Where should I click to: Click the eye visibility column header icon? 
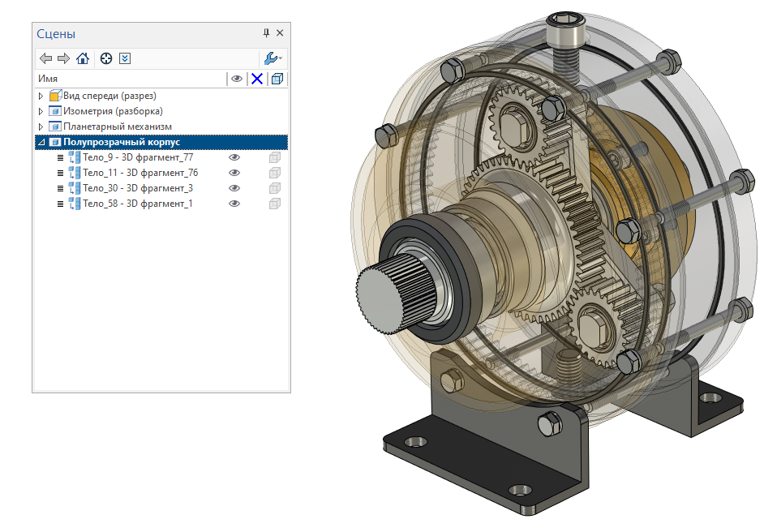click(237, 79)
